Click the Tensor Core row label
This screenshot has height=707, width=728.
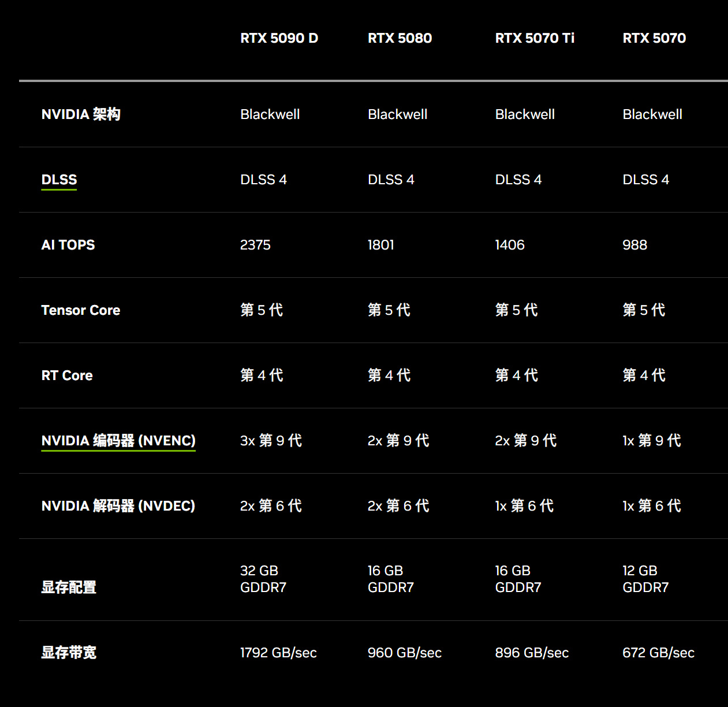81,310
